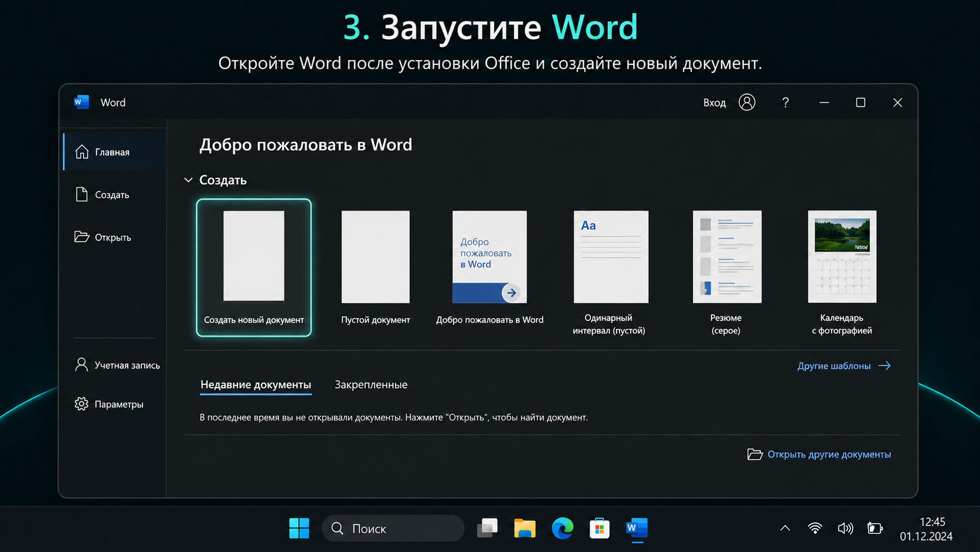Image resolution: width=980 pixels, height=552 pixels.
Task: Launch Microsoft Edge from taskbar
Action: point(562,529)
